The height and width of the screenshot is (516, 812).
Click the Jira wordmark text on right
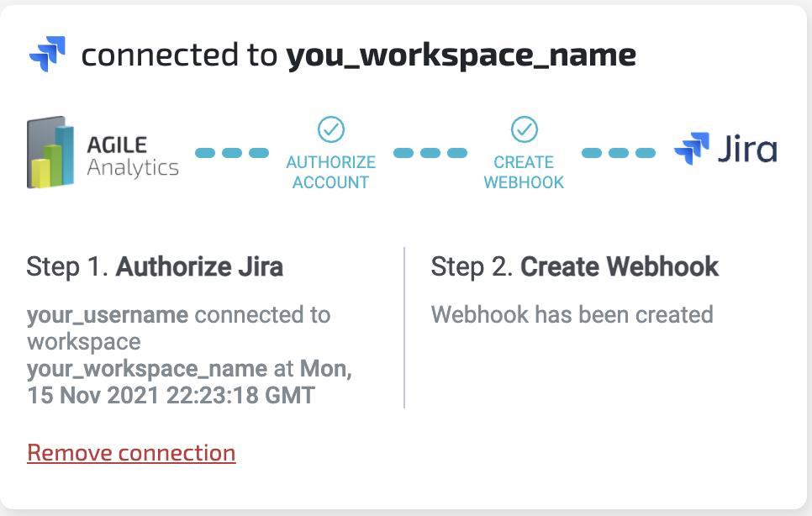[x=747, y=152]
